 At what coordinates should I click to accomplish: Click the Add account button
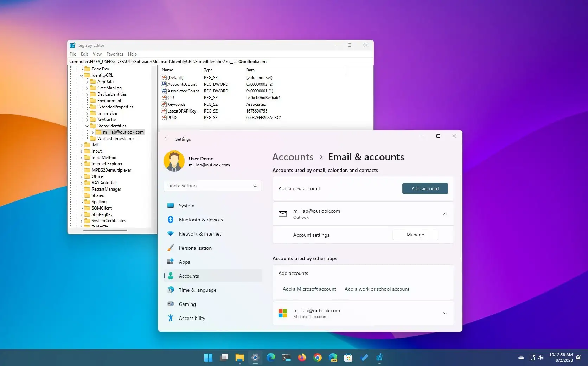coord(425,188)
